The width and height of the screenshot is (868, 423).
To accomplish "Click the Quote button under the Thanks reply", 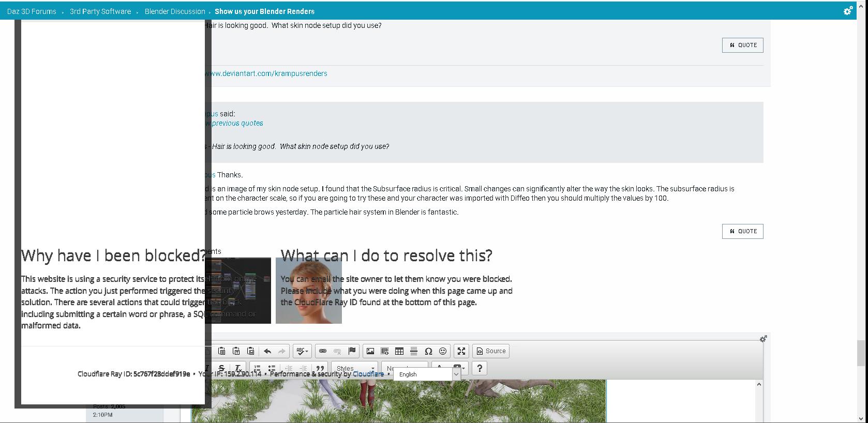I will tap(743, 231).
